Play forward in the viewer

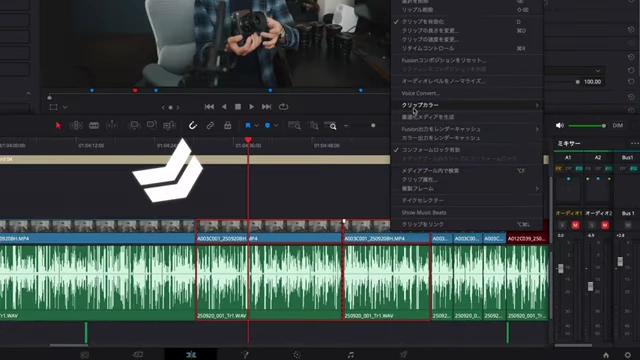252,107
